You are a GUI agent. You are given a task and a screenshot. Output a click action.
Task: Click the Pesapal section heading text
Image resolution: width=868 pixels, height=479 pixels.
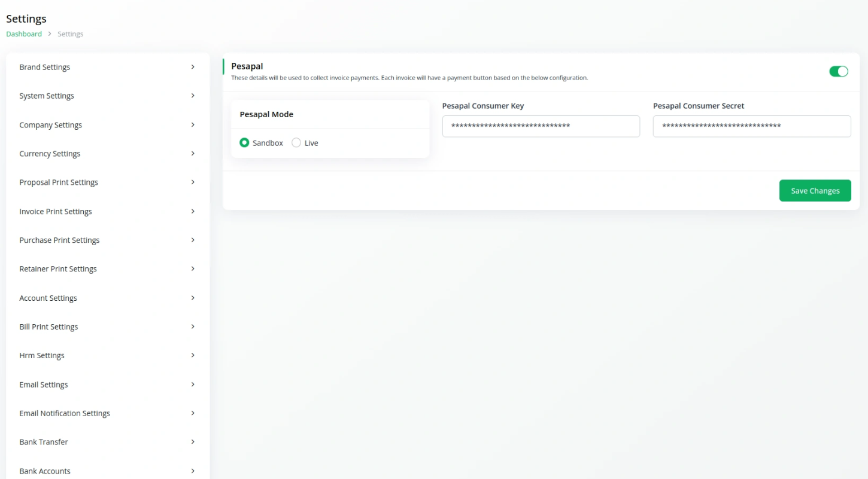pos(247,66)
